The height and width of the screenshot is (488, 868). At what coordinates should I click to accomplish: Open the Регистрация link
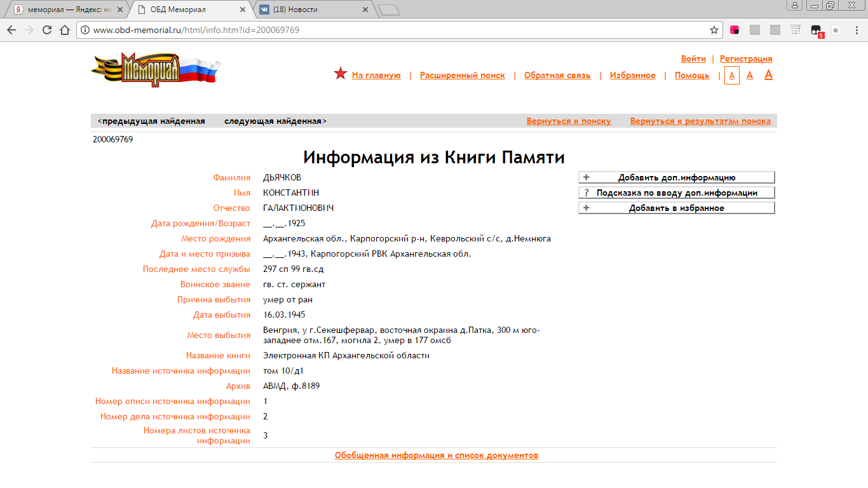(x=746, y=58)
